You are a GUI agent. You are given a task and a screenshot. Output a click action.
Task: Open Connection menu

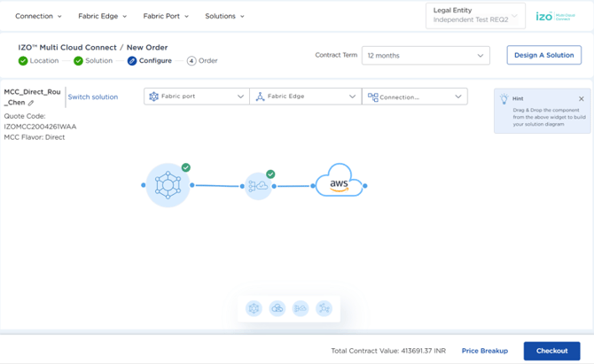click(x=38, y=16)
